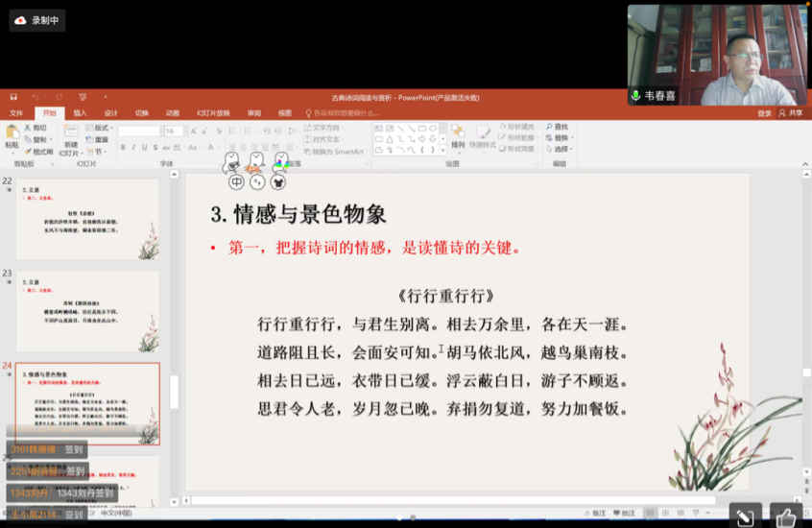
Task: Click the 共享 share button
Action: (791, 113)
